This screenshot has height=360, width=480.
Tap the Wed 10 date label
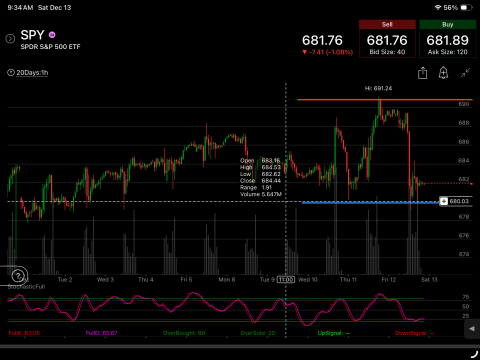308,279
